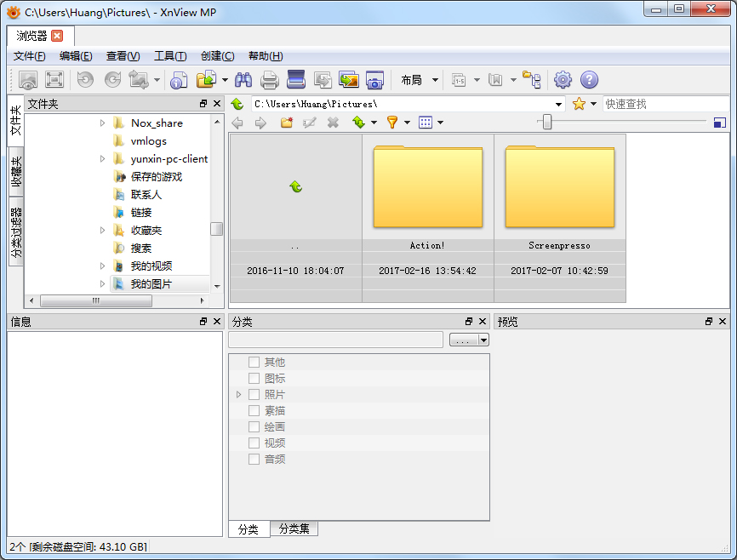Switch to the 收藏夹 side tab

point(16,172)
